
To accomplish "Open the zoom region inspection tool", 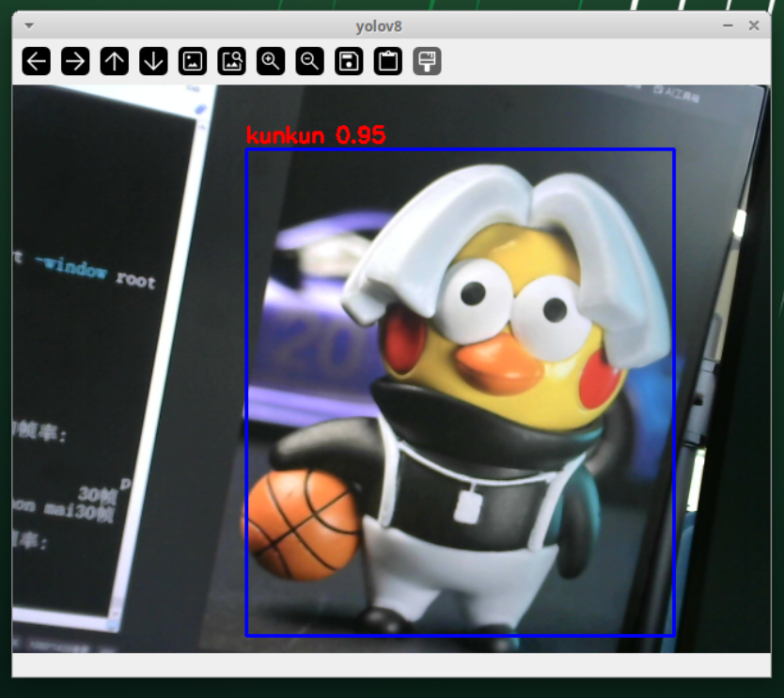I will click(231, 61).
